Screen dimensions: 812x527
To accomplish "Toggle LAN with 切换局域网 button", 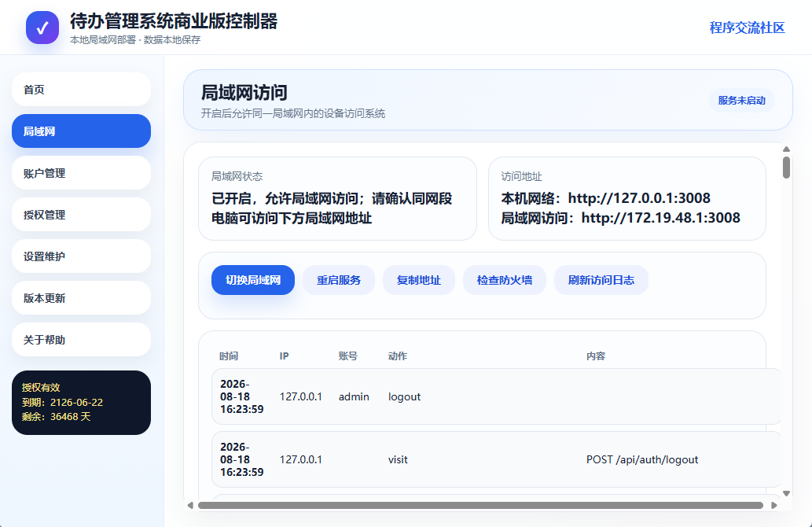I will click(x=252, y=280).
